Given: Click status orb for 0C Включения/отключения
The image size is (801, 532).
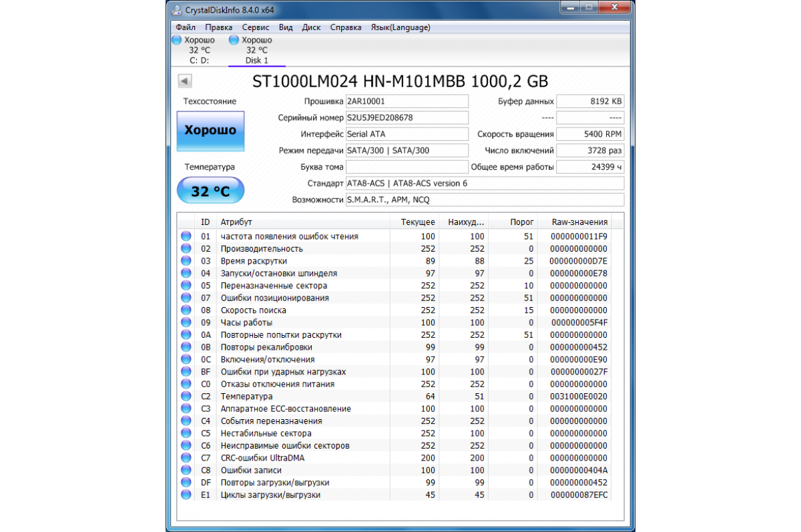Looking at the screenshot, I should [x=186, y=359].
